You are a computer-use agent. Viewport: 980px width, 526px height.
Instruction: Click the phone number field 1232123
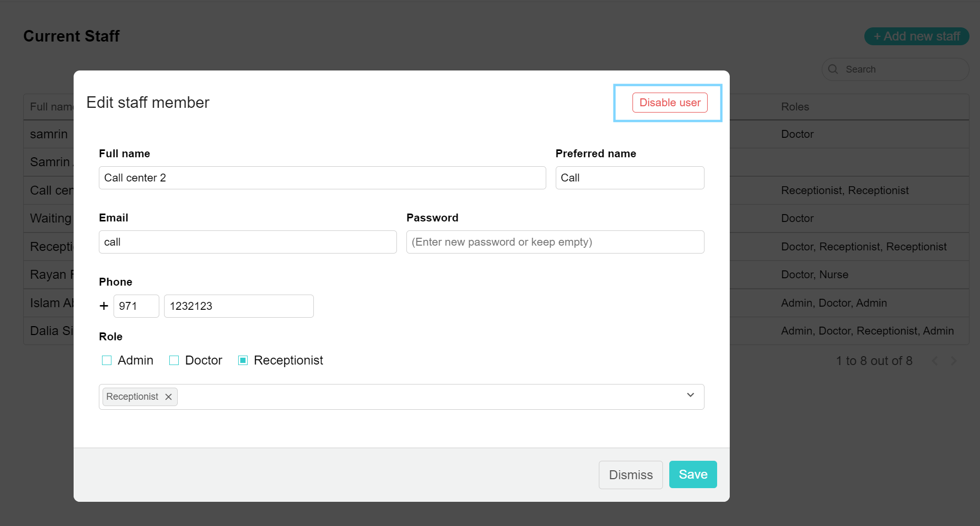pyautogui.click(x=239, y=306)
